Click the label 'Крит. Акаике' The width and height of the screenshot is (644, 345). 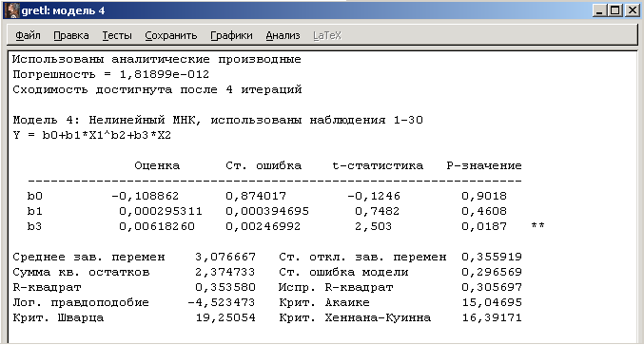324,303
